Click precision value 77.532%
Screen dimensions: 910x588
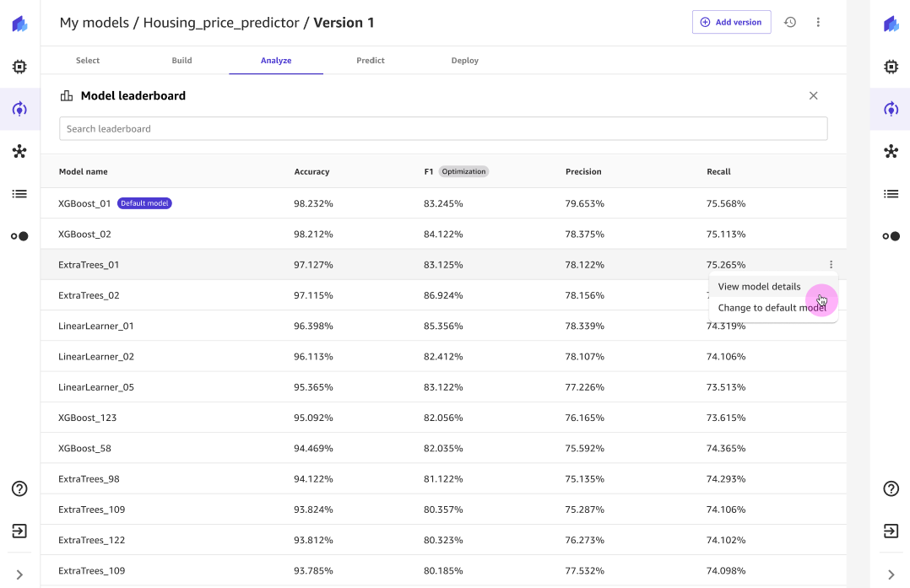(584, 570)
